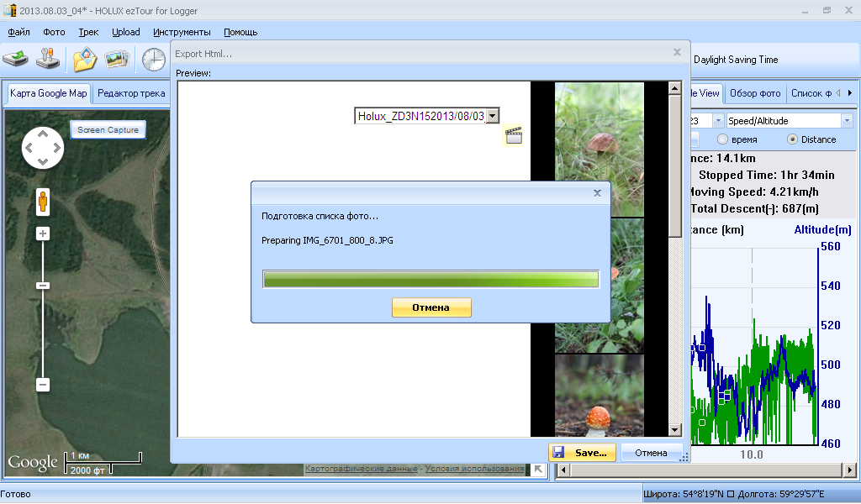The height and width of the screenshot is (504, 861).
Task: Click the map zoom slider handle
Action: (x=43, y=286)
